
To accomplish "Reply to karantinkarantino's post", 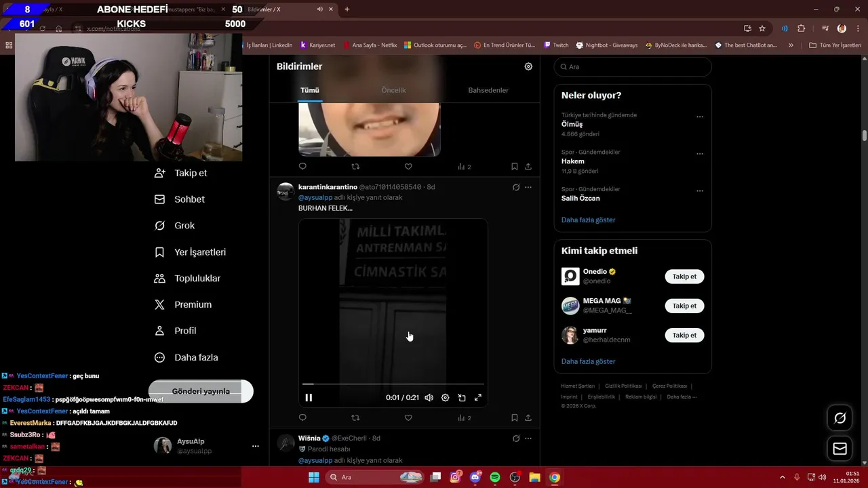I will [x=302, y=418].
